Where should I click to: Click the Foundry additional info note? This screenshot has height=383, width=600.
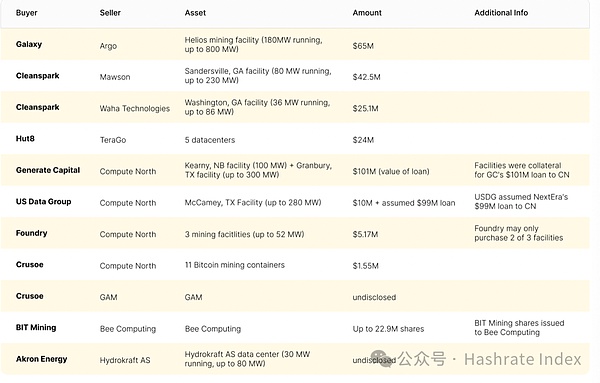coord(518,233)
